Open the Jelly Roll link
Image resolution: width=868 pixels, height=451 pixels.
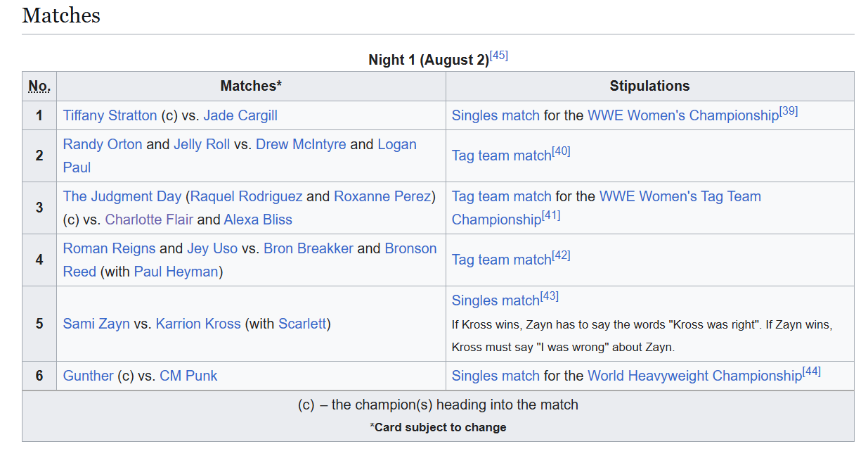(x=202, y=144)
